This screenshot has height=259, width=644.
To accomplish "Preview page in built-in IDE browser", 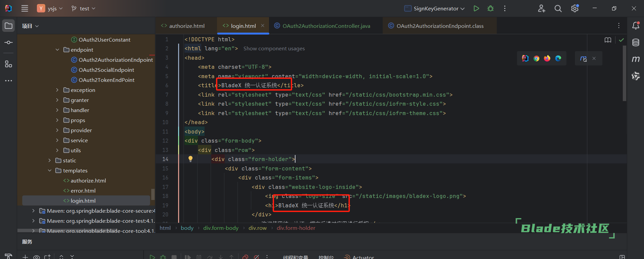I will click(x=525, y=58).
